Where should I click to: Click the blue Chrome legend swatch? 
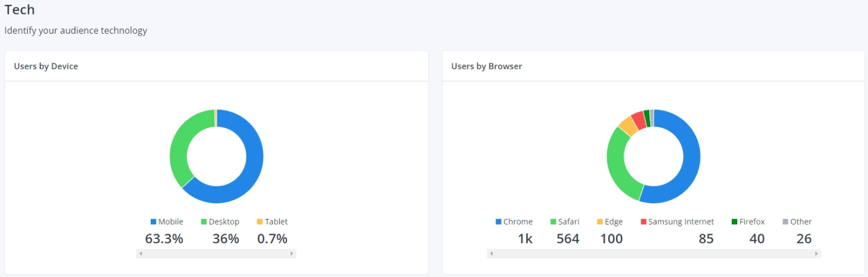[498, 221]
